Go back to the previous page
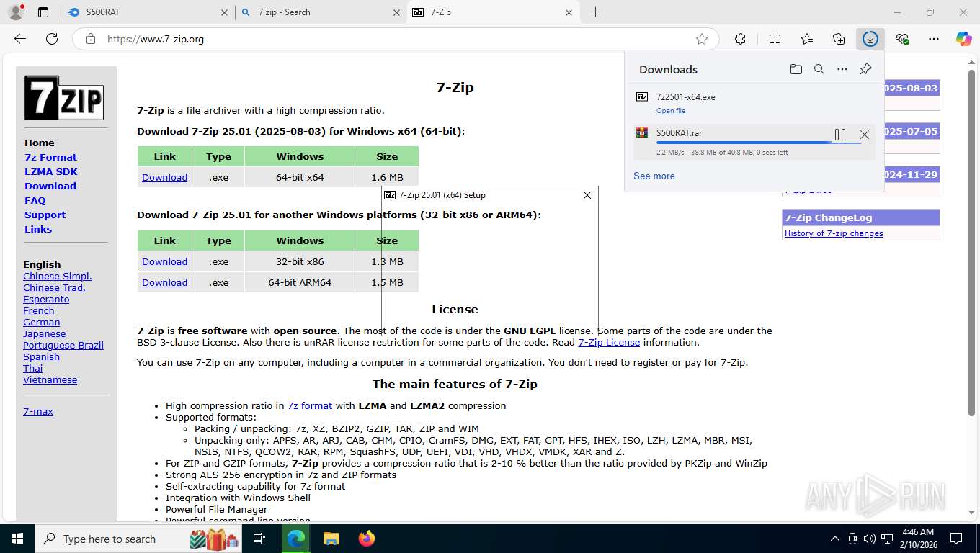Image resolution: width=980 pixels, height=553 pixels. click(x=20, y=39)
